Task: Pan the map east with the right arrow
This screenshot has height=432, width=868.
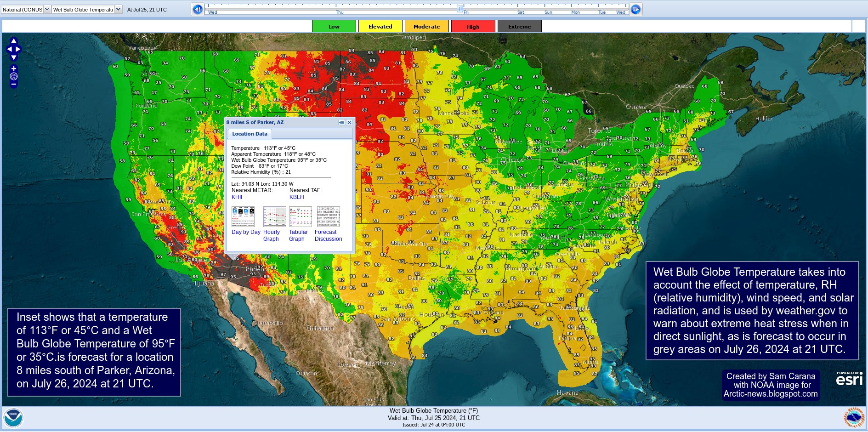Action: tap(18, 49)
